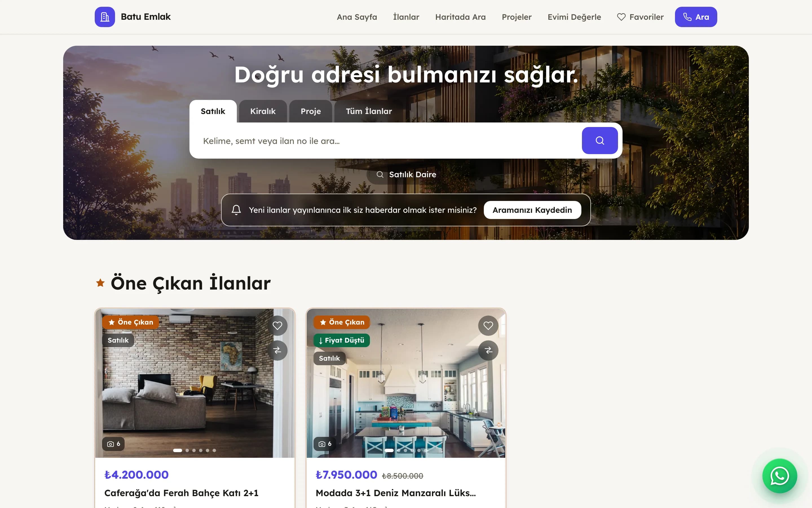The height and width of the screenshot is (508, 812).
Task: Click the Öne Çıkan İlanlar heading
Action: pos(191,283)
